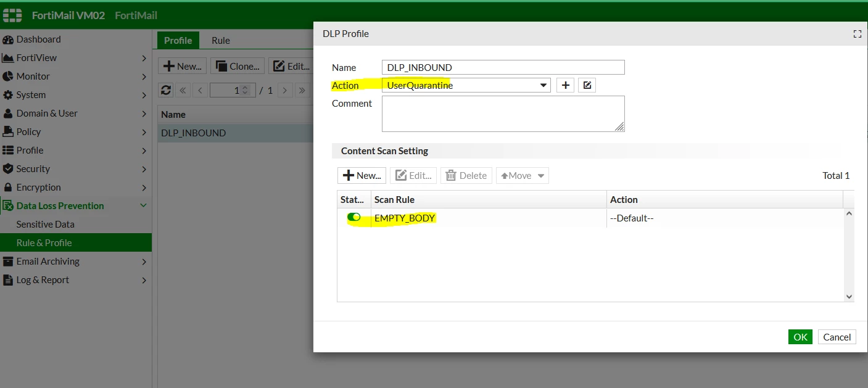
Task: Go to next page of list
Action: tap(284, 90)
